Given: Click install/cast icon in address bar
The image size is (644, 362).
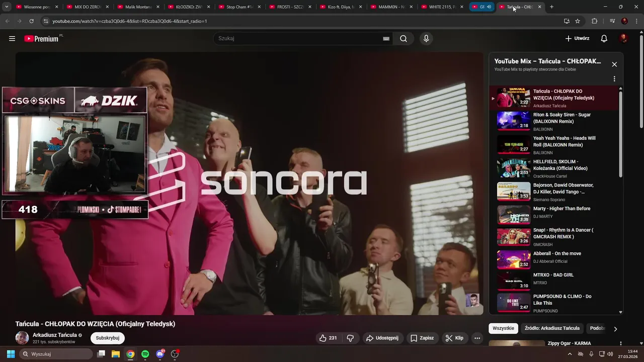Looking at the screenshot, I should click(x=567, y=21).
